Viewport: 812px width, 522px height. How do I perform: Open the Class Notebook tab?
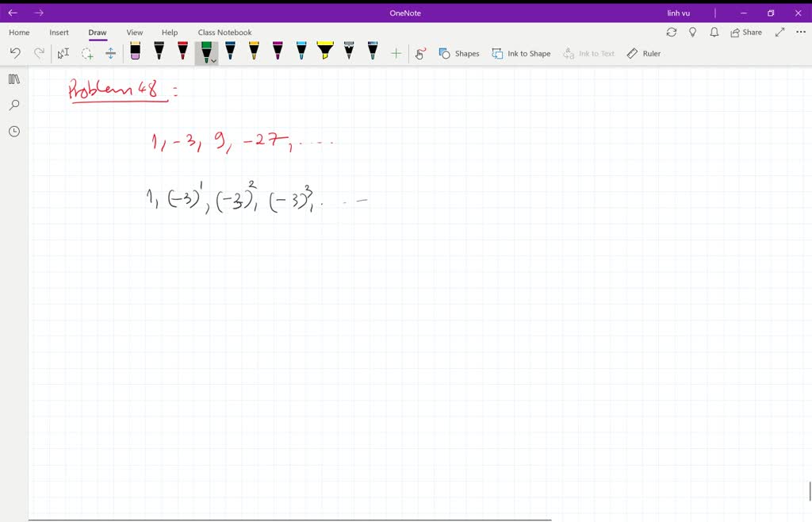tap(224, 32)
